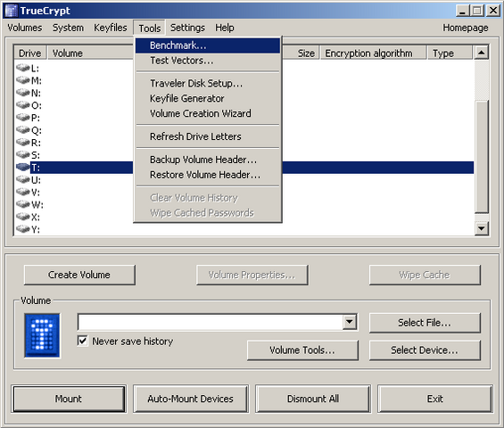Click the Select Device... button

tap(425, 350)
